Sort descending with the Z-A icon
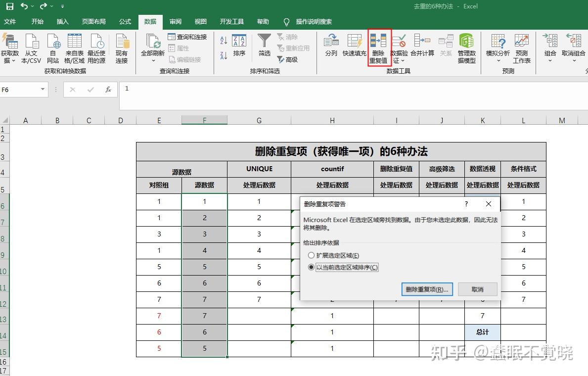588x376 pixels. coord(224,55)
